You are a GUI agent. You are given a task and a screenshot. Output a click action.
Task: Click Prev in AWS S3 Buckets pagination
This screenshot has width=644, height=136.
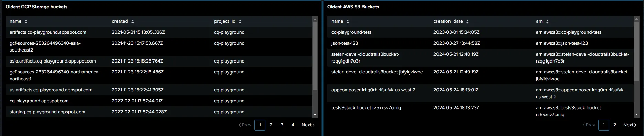589,125
